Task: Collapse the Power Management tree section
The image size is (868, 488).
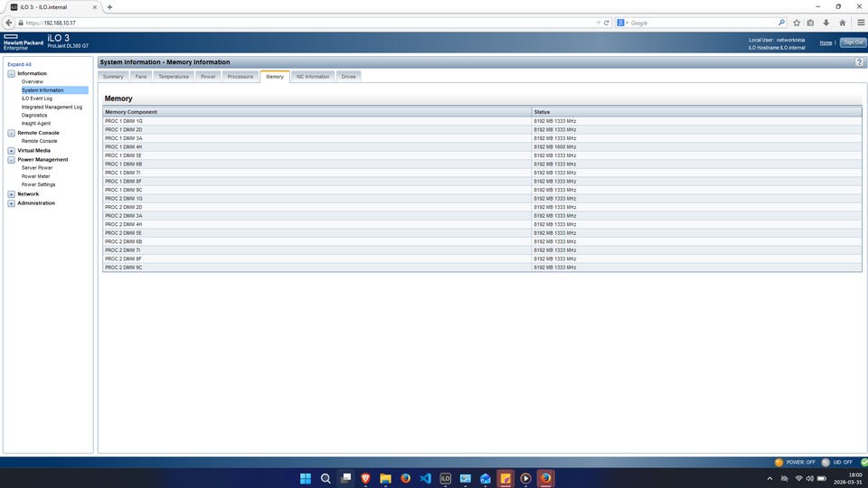Action: click(x=11, y=160)
